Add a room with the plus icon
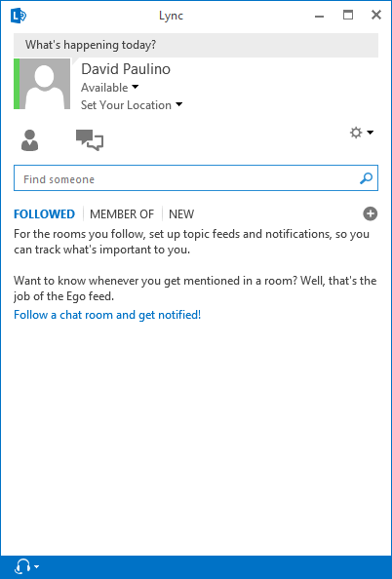Image resolution: width=392 pixels, height=579 pixels. point(371,213)
